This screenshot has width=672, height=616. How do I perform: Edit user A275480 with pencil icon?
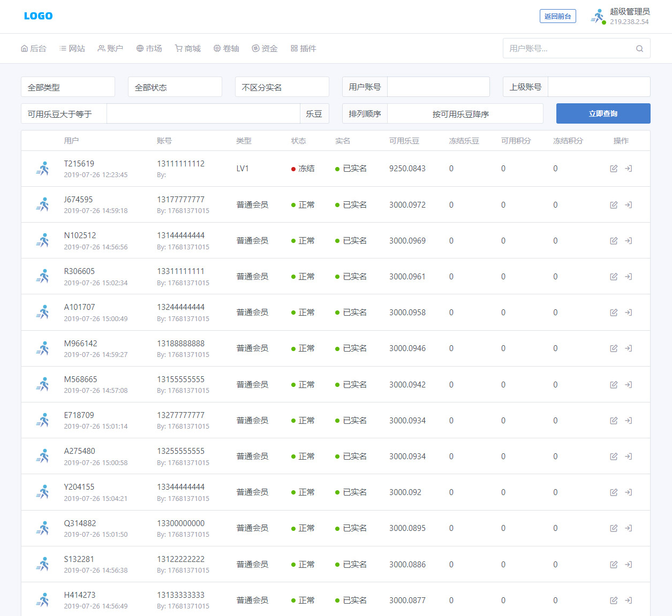pos(614,457)
